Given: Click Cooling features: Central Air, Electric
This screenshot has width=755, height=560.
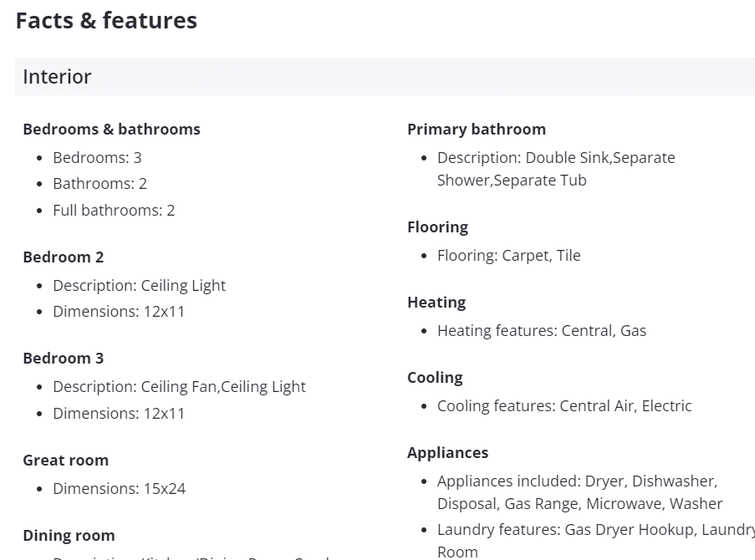Looking at the screenshot, I should click(x=564, y=405).
